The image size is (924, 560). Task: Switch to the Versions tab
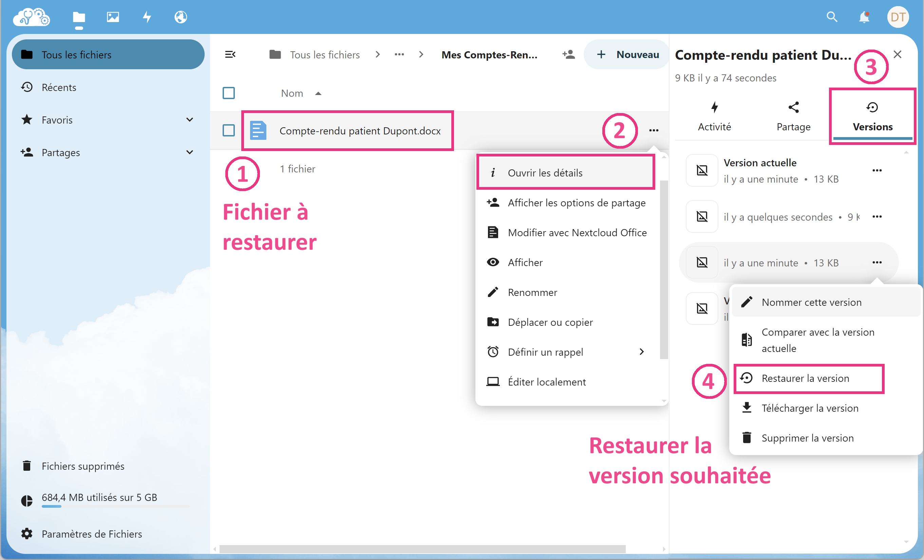point(873,117)
